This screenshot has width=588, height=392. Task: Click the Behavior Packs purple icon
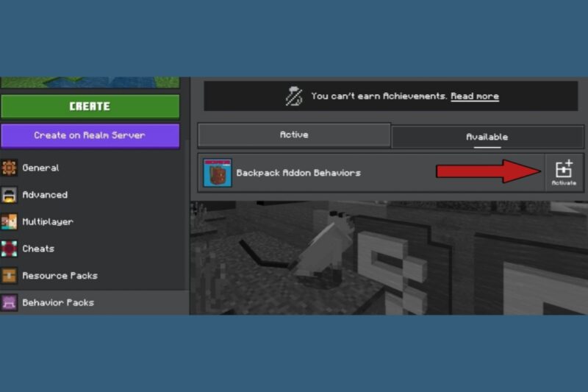(9, 302)
